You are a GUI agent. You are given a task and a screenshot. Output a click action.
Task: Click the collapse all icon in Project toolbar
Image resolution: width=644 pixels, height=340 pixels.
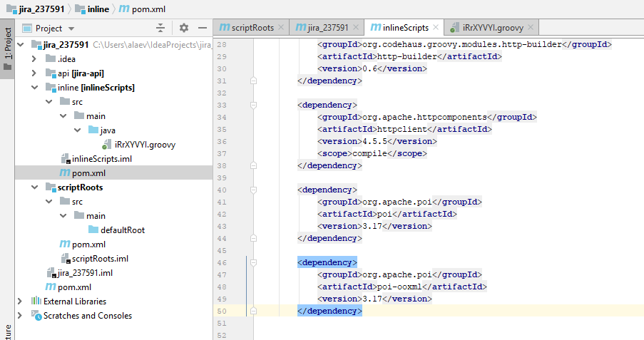coord(160,28)
